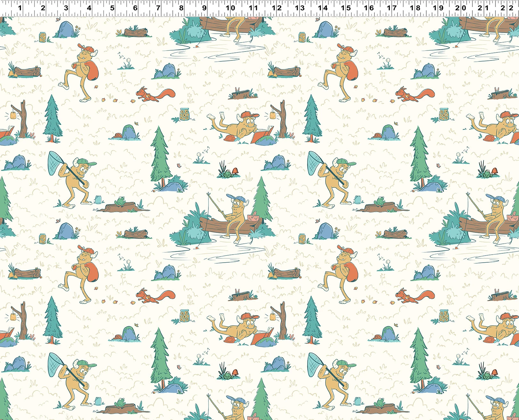Pick the ruler number 12
This screenshot has height=420, width=519.
coord(276,8)
